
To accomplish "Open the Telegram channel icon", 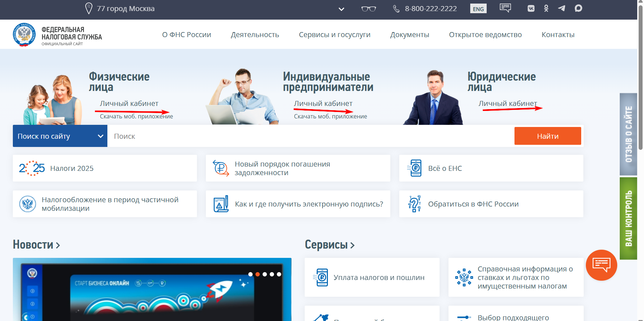I will [562, 9].
